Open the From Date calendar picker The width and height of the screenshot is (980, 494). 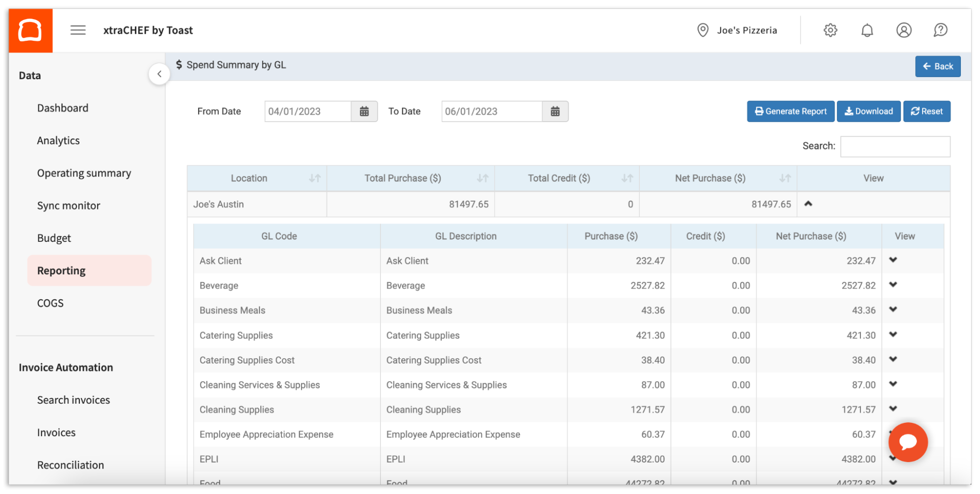364,111
